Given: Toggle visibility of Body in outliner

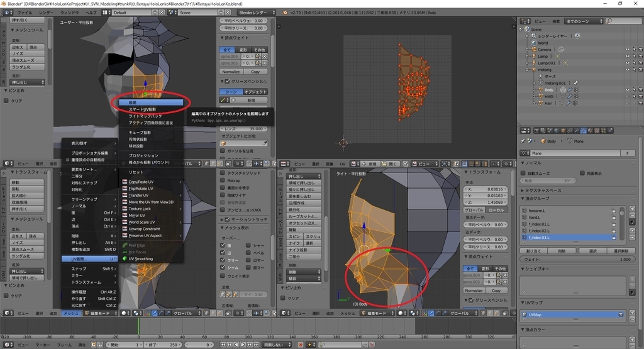Looking at the screenshot, I should [x=627, y=89].
